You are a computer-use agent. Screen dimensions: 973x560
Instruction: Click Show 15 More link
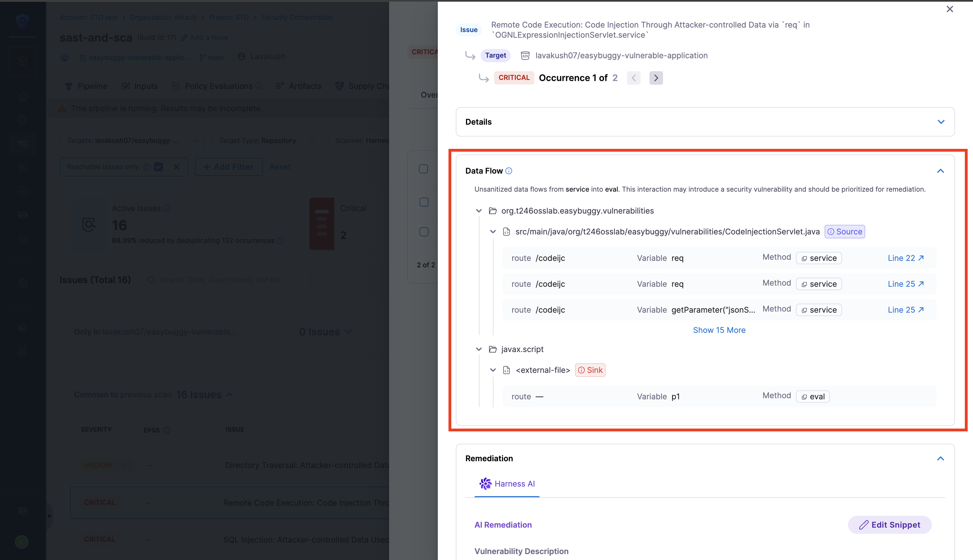[719, 330]
